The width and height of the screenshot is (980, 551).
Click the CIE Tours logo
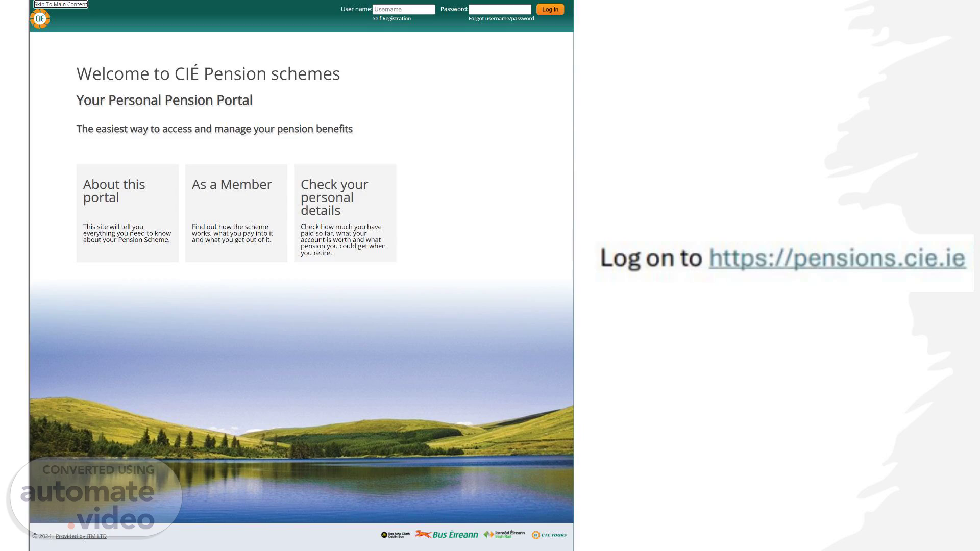pos(549,535)
